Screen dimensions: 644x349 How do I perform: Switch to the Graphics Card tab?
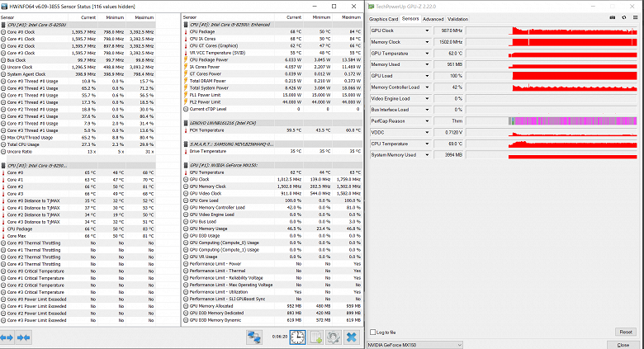[x=384, y=19]
